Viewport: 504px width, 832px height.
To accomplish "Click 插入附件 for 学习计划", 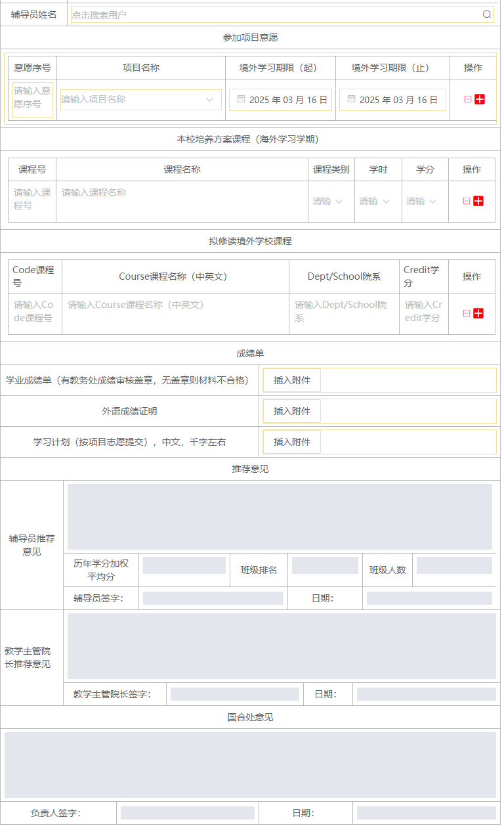I will click(x=292, y=442).
